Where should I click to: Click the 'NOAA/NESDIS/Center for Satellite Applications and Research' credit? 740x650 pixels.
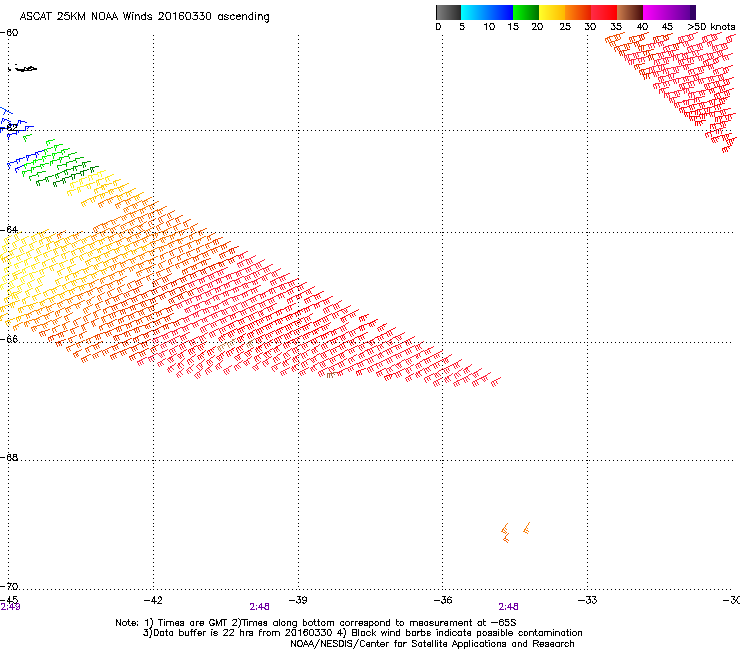coord(432,644)
